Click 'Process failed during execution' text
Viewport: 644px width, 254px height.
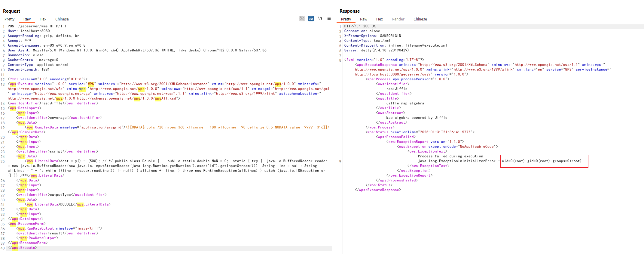[450, 156]
